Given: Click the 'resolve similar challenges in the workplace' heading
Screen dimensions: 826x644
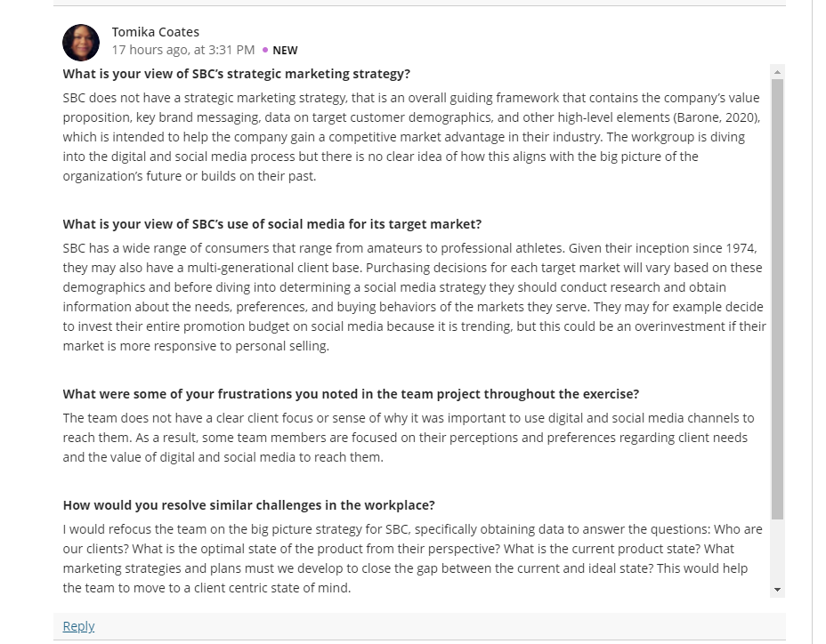Looking at the screenshot, I should [x=248, y=505].
